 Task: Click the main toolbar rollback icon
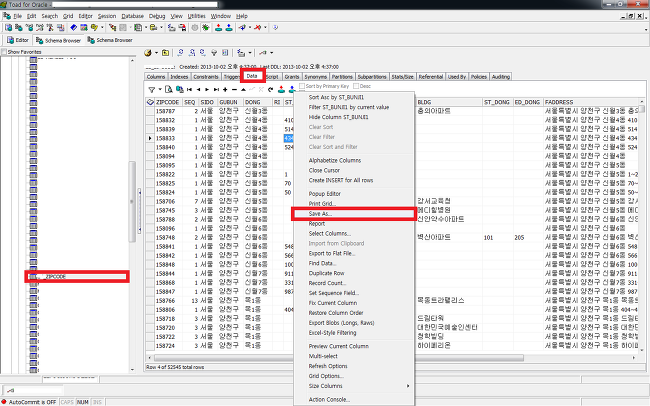coord(229,27)
